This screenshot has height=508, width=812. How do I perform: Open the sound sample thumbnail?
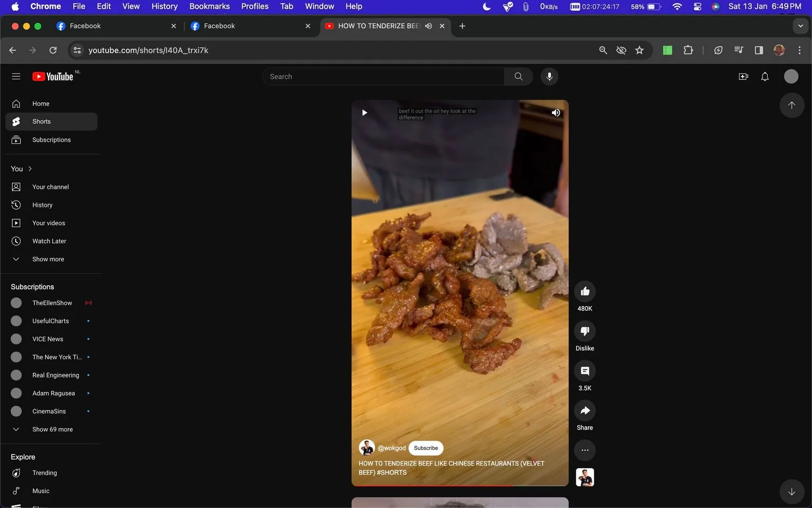(x=585, y=477)
